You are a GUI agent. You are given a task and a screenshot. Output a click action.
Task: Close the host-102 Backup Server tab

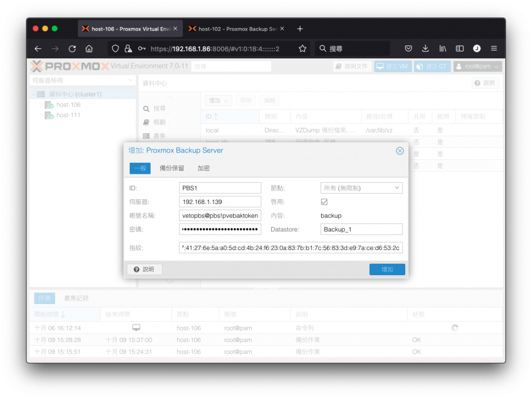tap(282, 29)
